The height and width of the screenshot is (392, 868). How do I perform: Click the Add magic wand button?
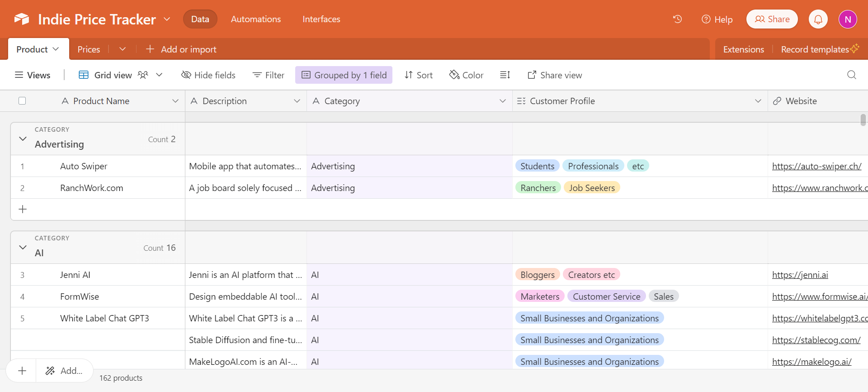click(x=64, y=371)
